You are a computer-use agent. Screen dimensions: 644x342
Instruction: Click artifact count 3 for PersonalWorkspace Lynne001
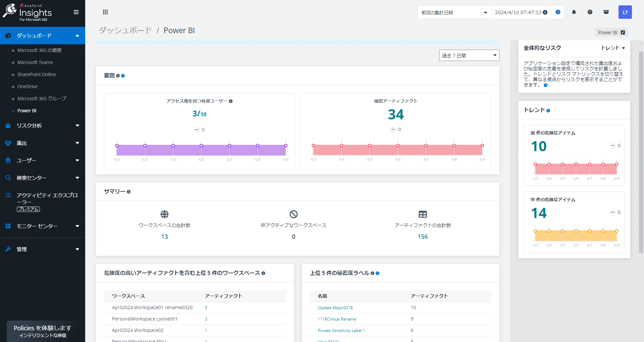pyautogui.click(x=206, y=319)
